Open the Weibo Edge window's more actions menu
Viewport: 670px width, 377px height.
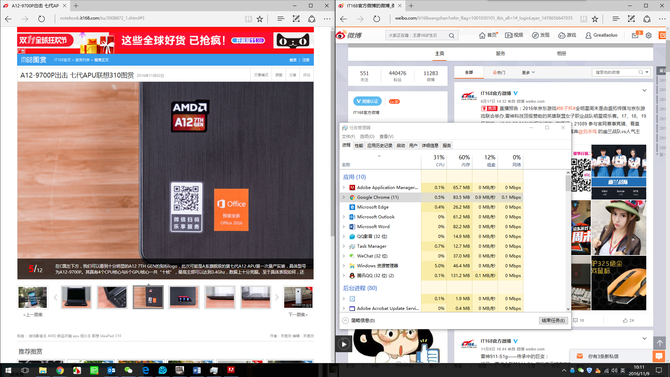[662, 19]
